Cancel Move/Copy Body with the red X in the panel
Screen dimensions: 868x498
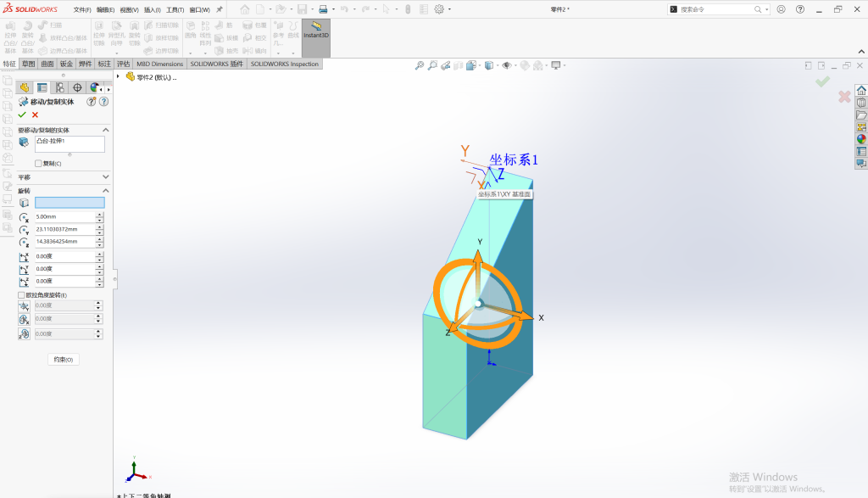35,115
